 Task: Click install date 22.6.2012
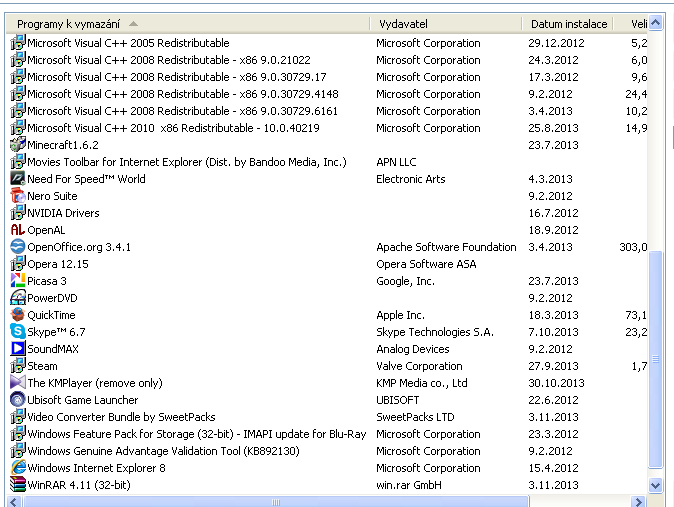(553, 400)
